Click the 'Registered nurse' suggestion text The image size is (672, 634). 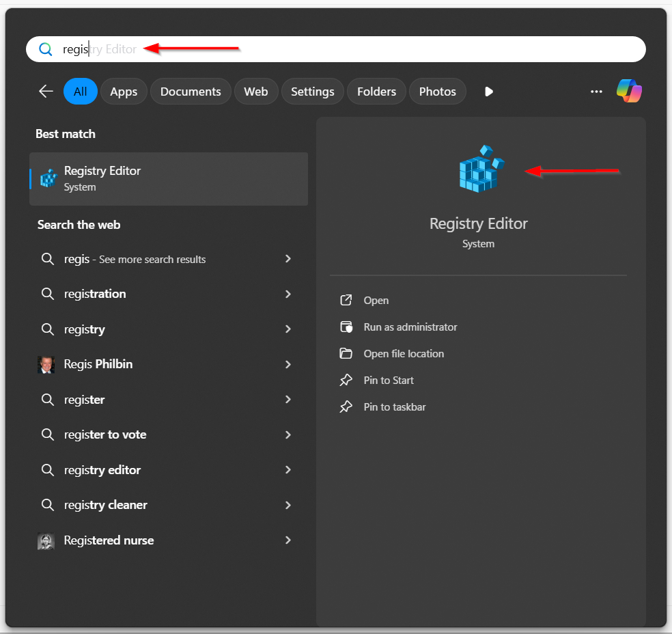109,540
